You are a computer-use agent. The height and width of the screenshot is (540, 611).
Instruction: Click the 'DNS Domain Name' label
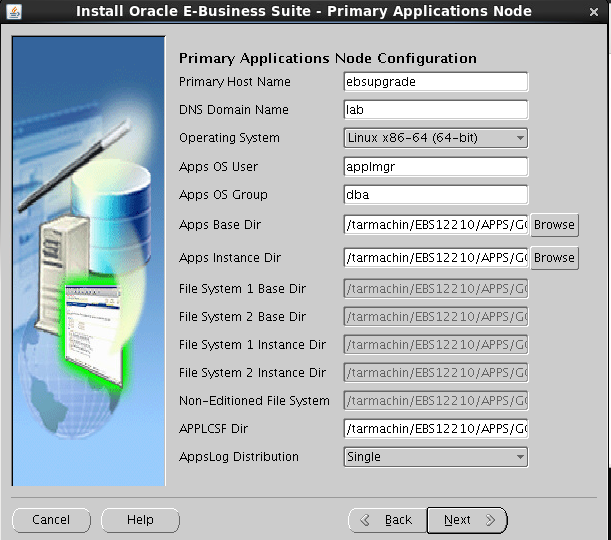(234, 110)
